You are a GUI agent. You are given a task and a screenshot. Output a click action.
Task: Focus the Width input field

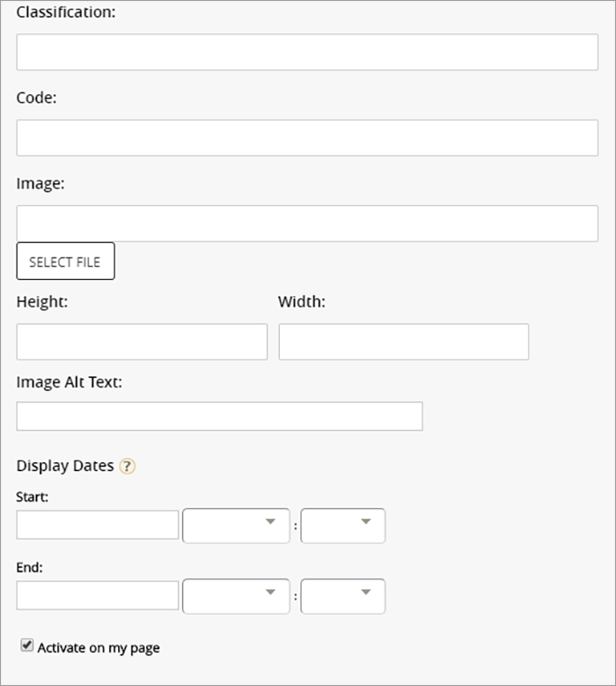click(404, 342)
